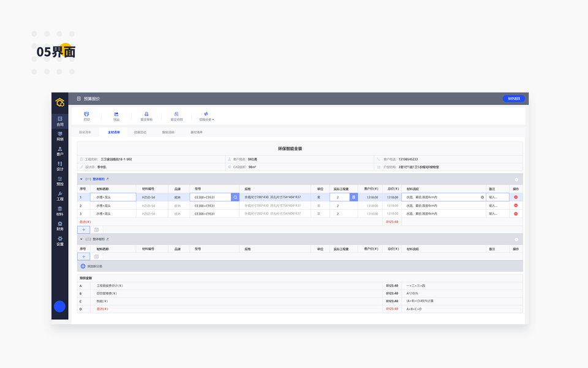Click the 导出 export toolbar button
588x368 pixels.
pos(116,117)
